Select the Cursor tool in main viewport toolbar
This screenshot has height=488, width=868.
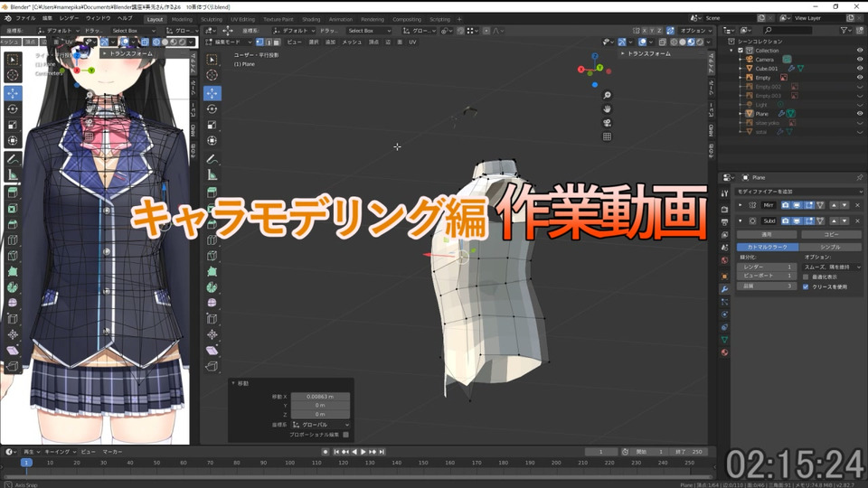coord(212,75)
